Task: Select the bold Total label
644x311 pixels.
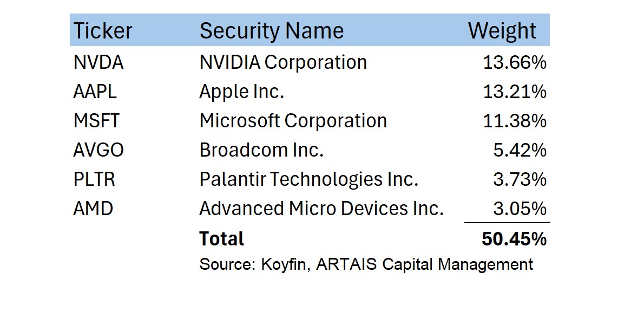Action: click(x=221, y=239)
